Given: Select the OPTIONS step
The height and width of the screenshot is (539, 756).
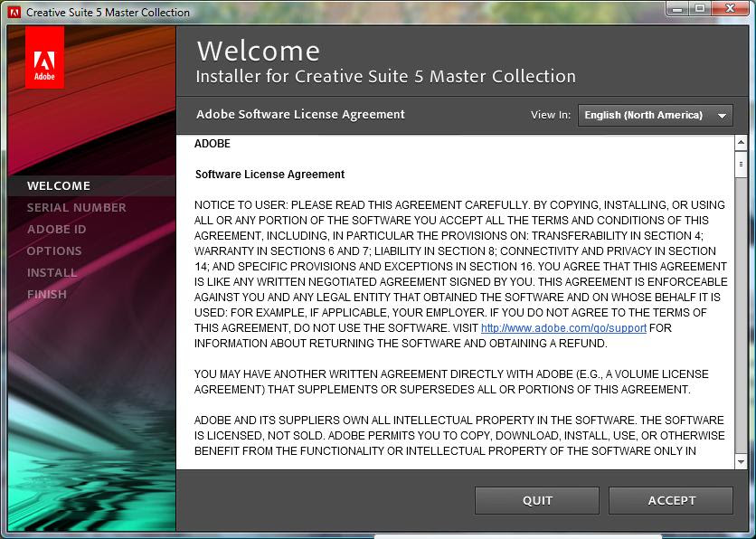Looking at the screenshot, I should [54, 251].
